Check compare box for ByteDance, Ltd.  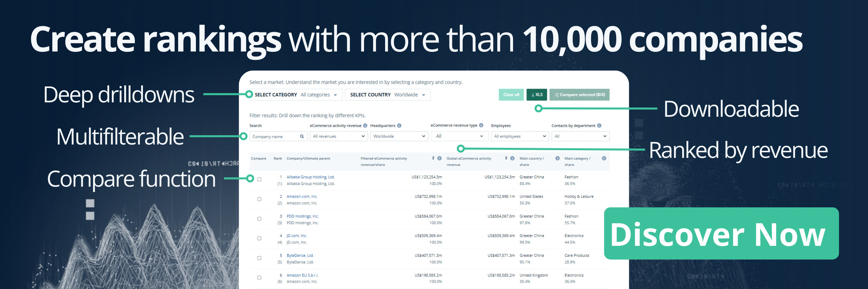259,258
